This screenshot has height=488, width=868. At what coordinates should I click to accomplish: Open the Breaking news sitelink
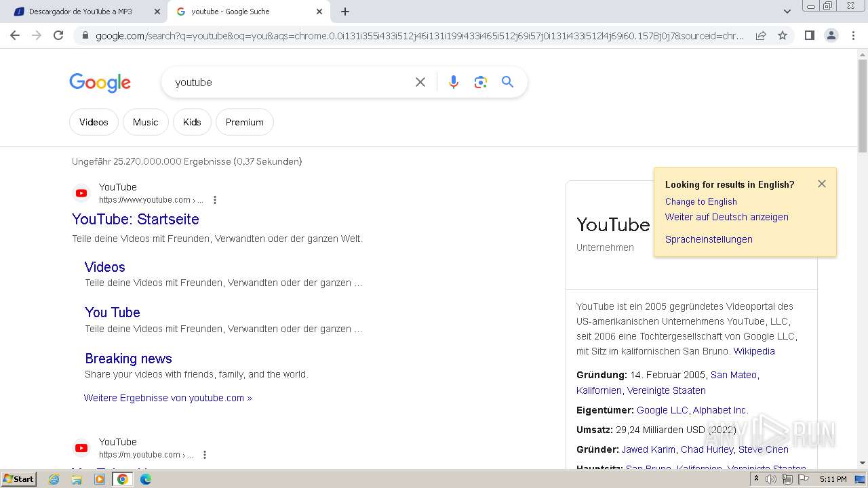(128, 359)
